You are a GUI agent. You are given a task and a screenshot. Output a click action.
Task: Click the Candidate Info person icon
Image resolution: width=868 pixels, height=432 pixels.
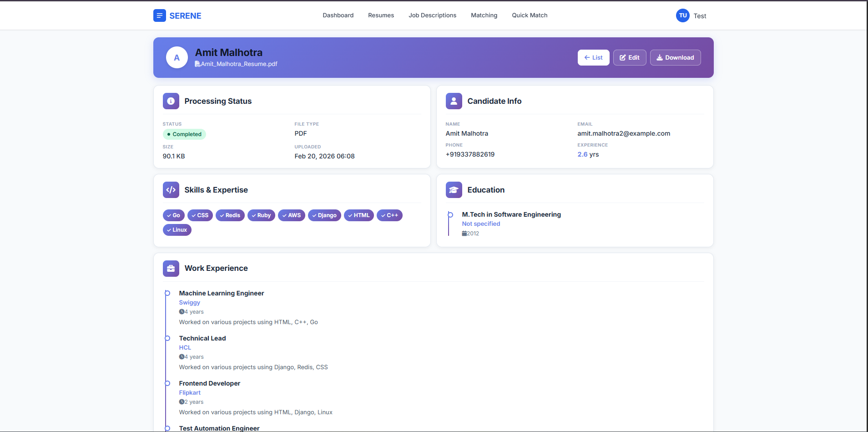[x=454, y=101]
